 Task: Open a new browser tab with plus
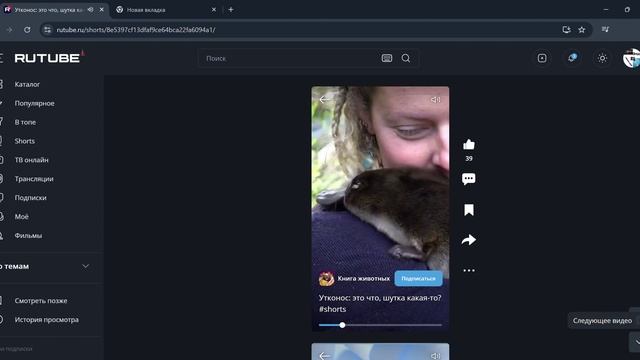[231, 9]
